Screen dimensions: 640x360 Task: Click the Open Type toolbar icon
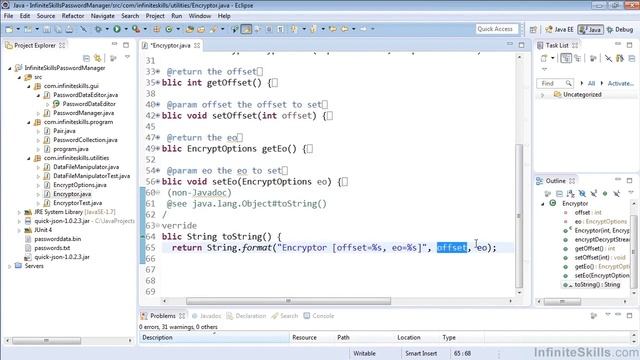click(x=189, y=29)
